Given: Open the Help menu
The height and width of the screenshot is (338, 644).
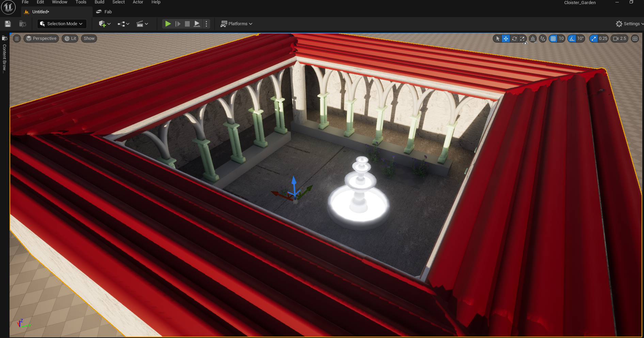Looking at the screenshot, I should tap(156, 2).
